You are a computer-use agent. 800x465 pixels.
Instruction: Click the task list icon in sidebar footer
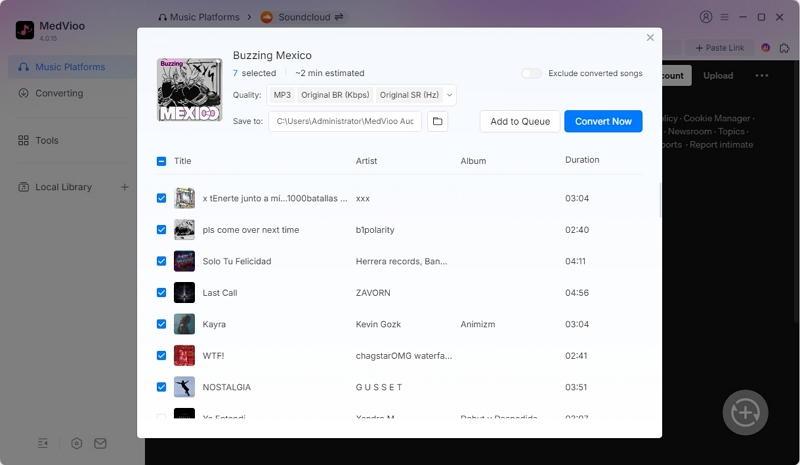click(x=43, y=443)
